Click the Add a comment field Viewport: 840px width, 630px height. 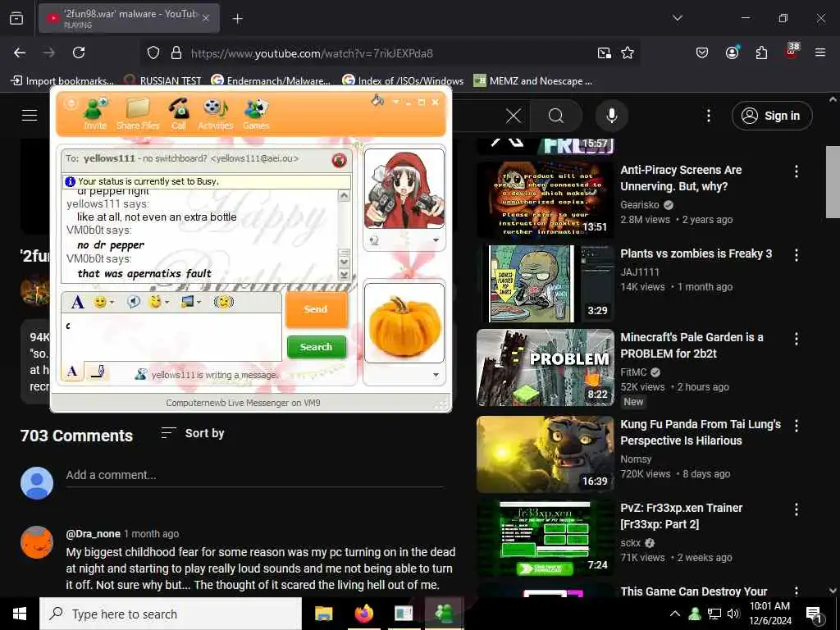(254, 475)
